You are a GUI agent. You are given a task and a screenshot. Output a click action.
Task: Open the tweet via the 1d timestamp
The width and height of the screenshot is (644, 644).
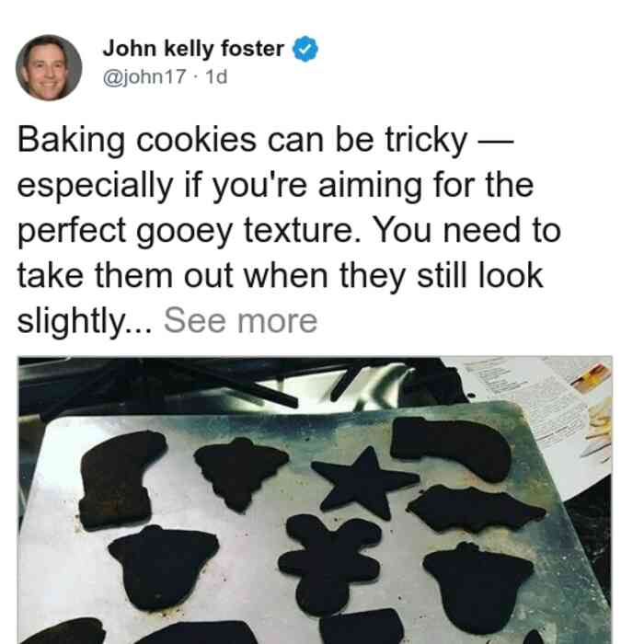coord(216,76)
